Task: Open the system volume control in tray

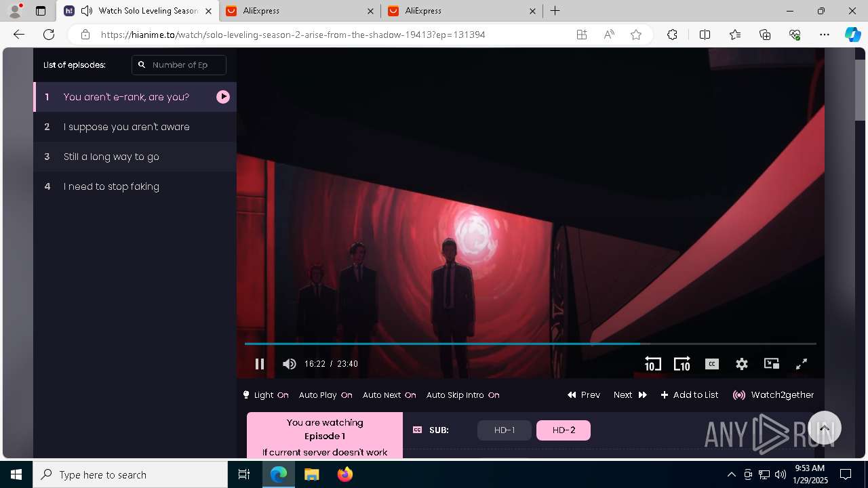Action: pyautogui.click(x=780, y=474)
